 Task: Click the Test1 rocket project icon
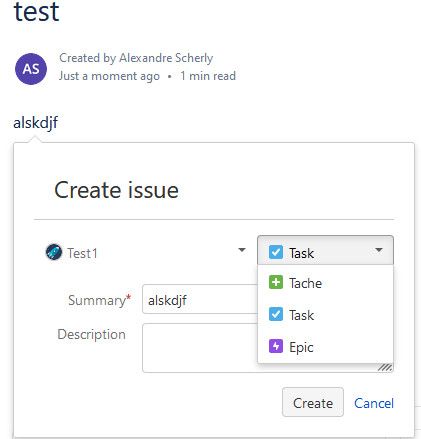pos(54,252)
